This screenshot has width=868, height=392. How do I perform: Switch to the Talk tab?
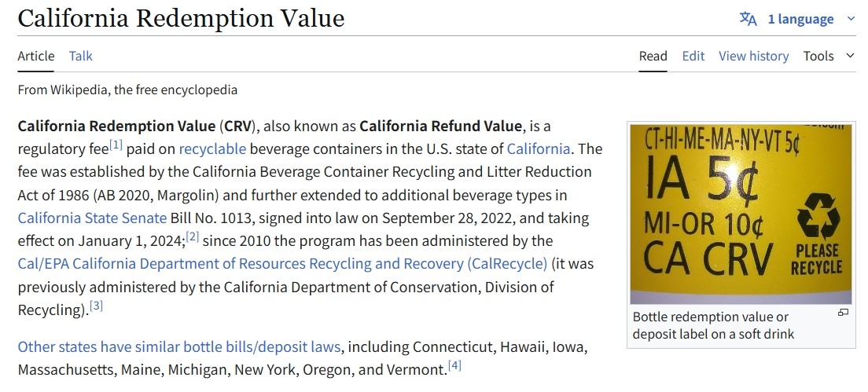click(x=81, y=56)
